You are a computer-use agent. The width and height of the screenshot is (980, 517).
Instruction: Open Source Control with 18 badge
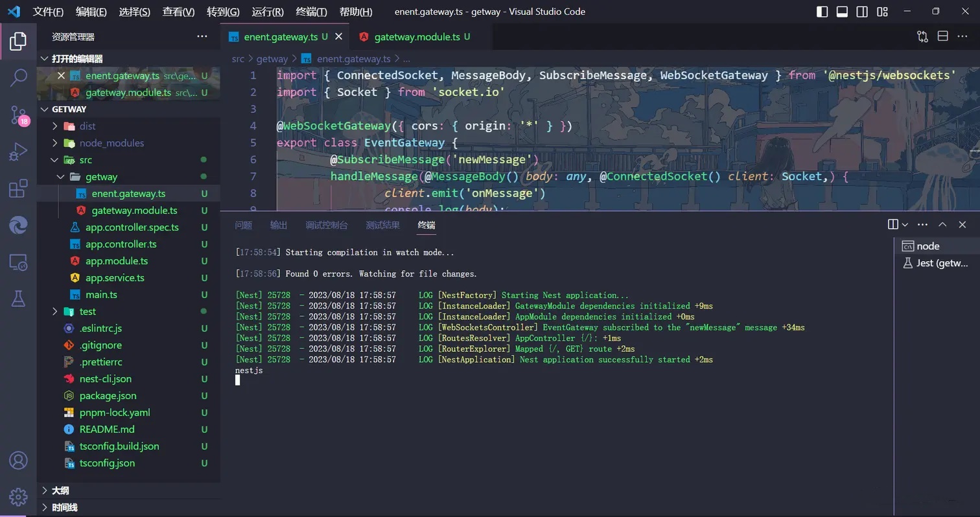point(18,115)
